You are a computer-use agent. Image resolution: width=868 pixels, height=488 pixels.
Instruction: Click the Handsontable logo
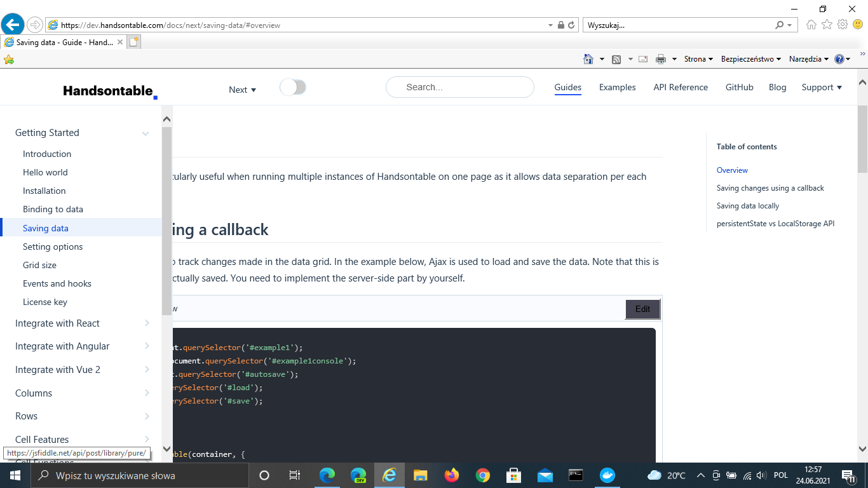pos(107,89)
